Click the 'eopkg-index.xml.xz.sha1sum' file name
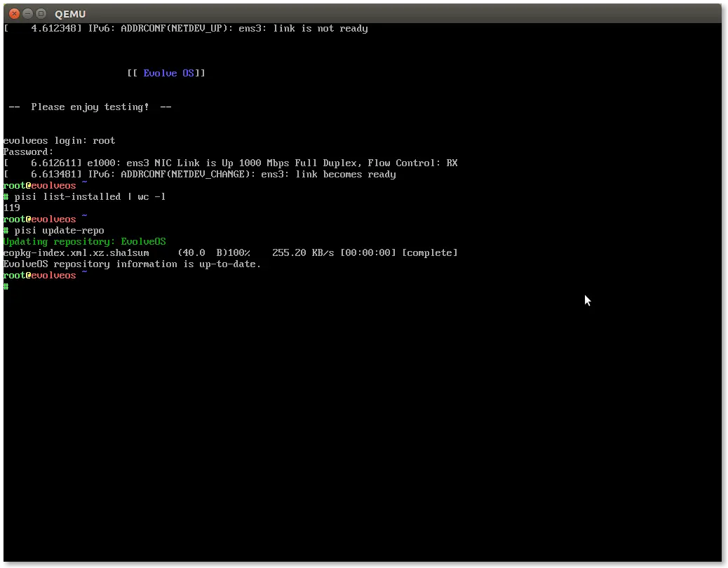 (76, 253)
